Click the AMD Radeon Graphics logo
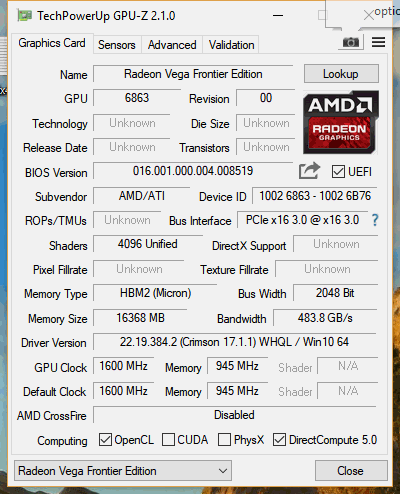 point(341,122)
